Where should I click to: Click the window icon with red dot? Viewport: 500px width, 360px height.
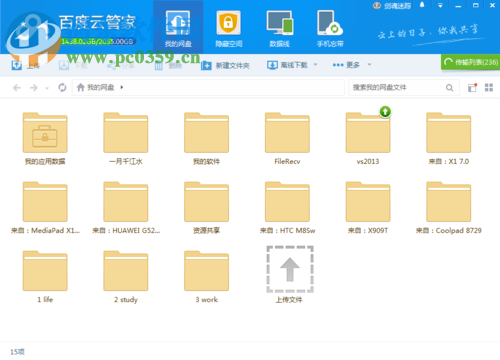click(472, 88)
